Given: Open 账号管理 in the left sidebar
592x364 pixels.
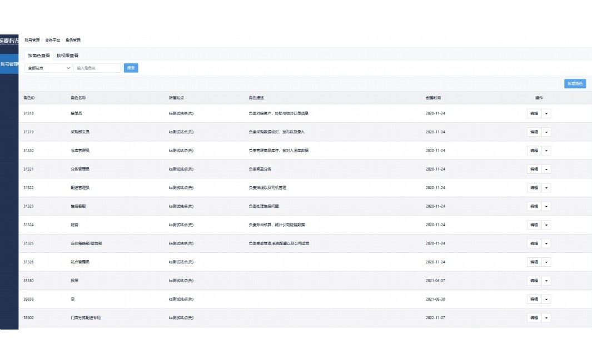Looking at the screenshot, I should click(9, 64).
